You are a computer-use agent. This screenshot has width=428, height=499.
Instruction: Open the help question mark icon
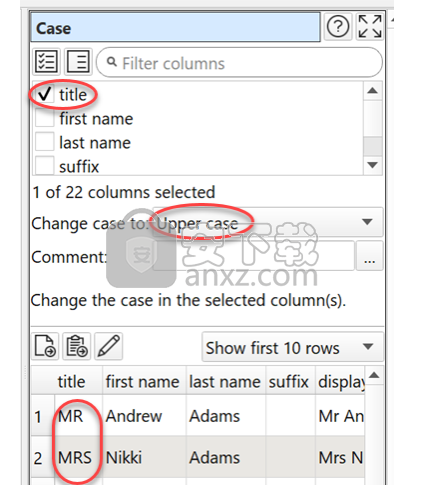pos(338,27)
